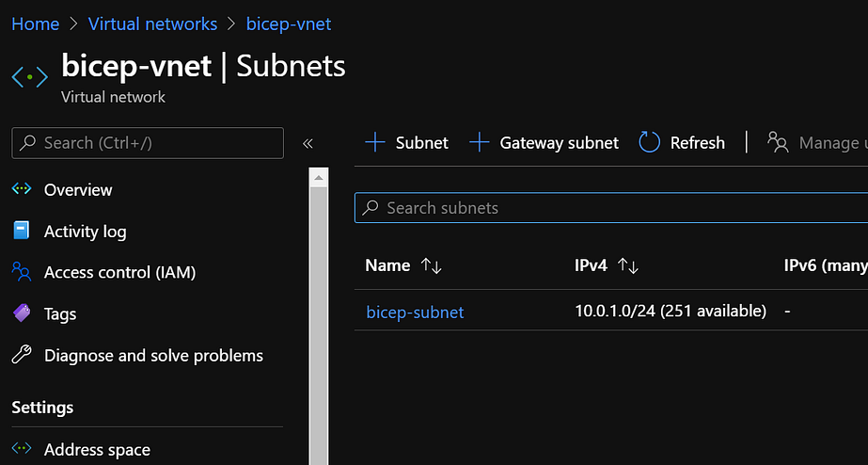Click the sidebar scrollbar up arrow
The image size is (868, 465).
tap(320, 177)
